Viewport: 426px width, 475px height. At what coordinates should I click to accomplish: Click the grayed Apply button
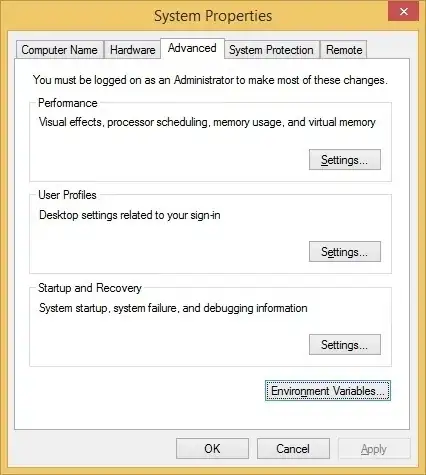pyautogui.click(x=374, y=449)
